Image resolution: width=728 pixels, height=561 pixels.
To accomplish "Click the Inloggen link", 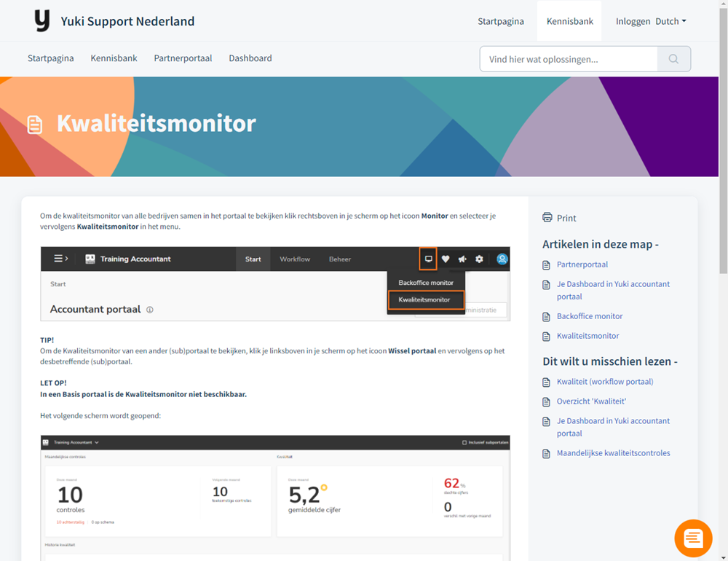I will (x=633, y=21).
